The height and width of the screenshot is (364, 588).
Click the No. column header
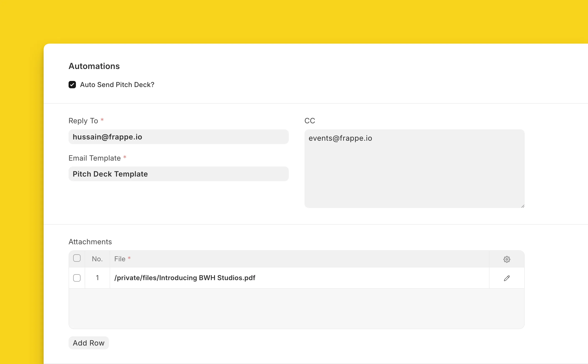tap(97, 259)
